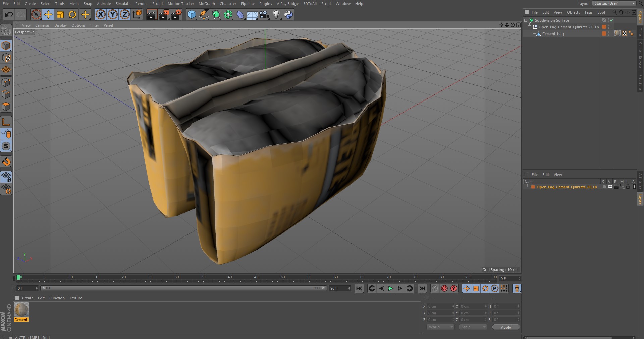Render to Picture Viewer
The width and height of the screenshot is (644, 339).
pos(164,14)
